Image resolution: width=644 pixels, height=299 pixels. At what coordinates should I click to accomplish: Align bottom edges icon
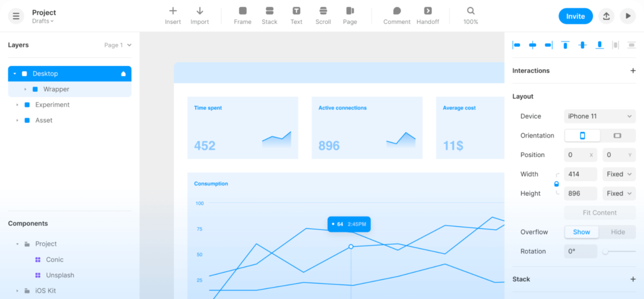tap(599, 45)
